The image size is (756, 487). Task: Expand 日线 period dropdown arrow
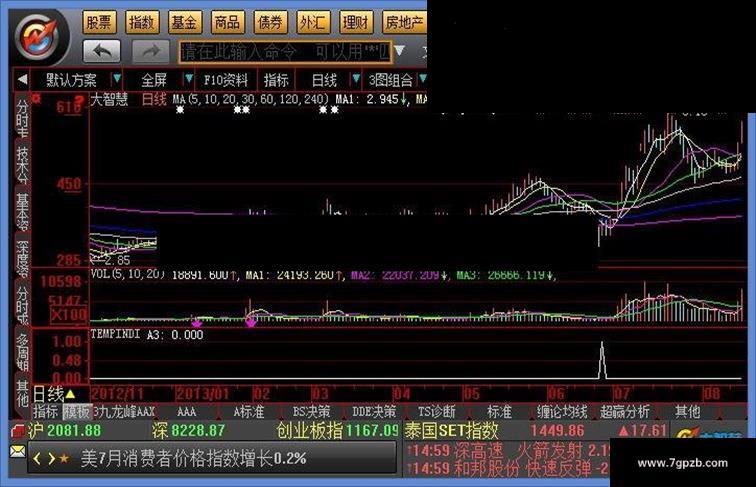(356, 79)
